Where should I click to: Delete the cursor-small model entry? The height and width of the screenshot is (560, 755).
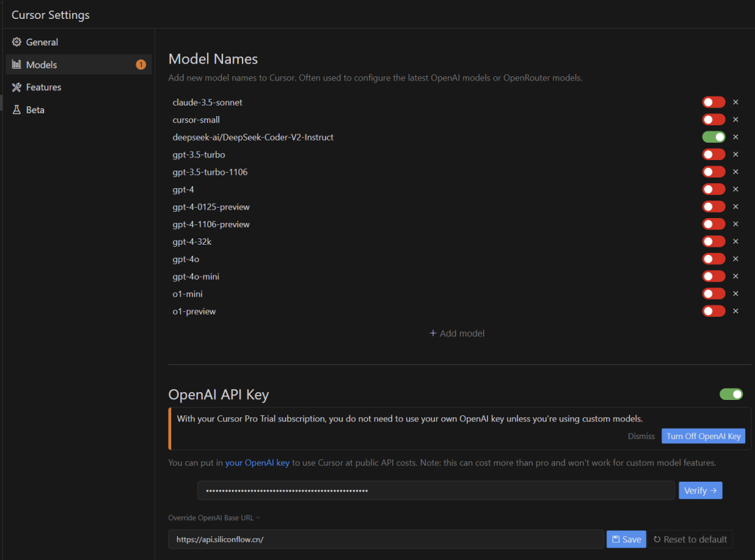point(735,120)
